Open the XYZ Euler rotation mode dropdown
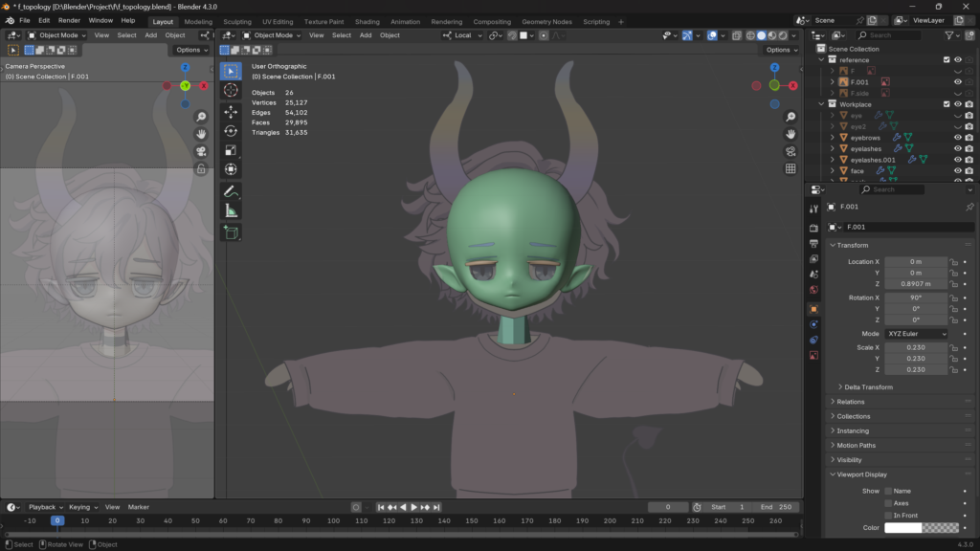This screenshot has width=980, height=551. [x=915, y=334]
